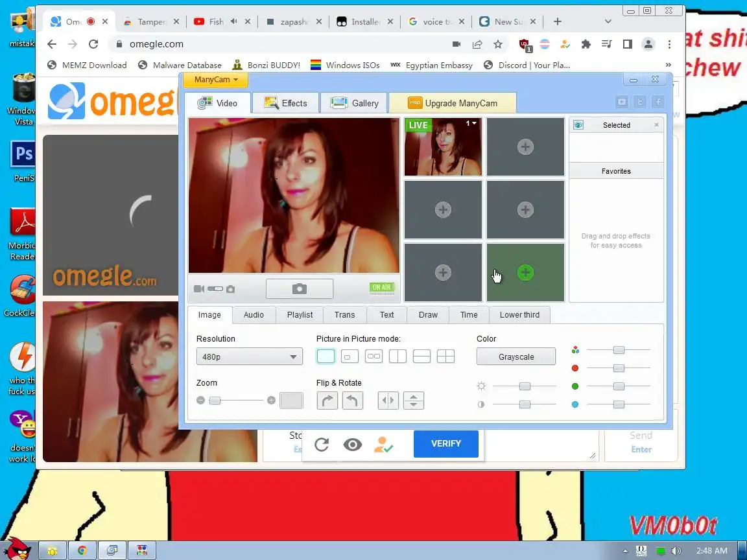
Task: Add a source in the highlighted green slot
Action: click(525, 272)
